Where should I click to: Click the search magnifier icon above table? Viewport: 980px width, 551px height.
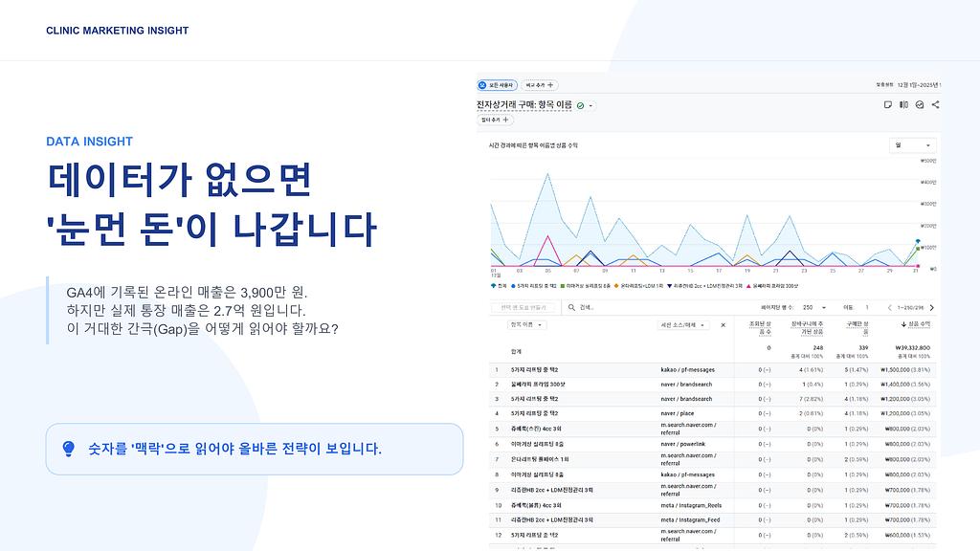[x=571, y=308]
